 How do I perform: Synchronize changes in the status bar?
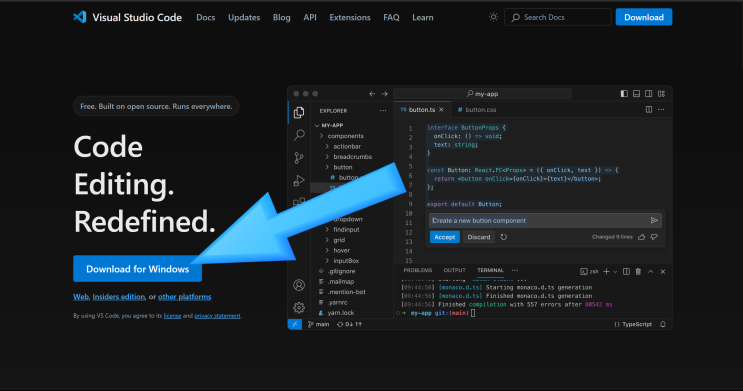point(349,324)
